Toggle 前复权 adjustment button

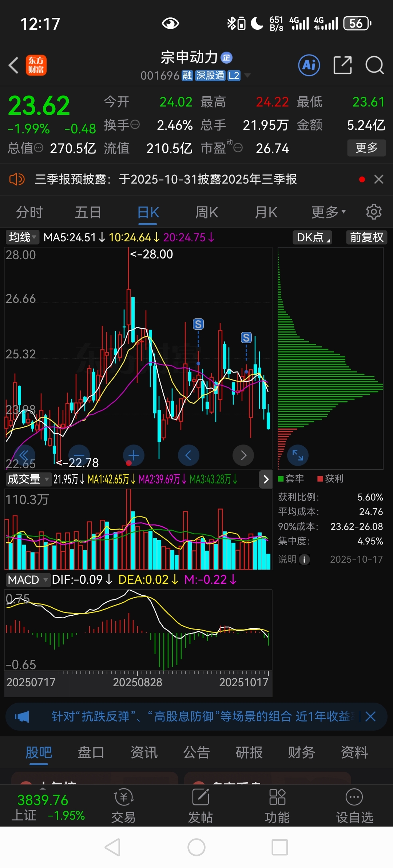point(367,237)
